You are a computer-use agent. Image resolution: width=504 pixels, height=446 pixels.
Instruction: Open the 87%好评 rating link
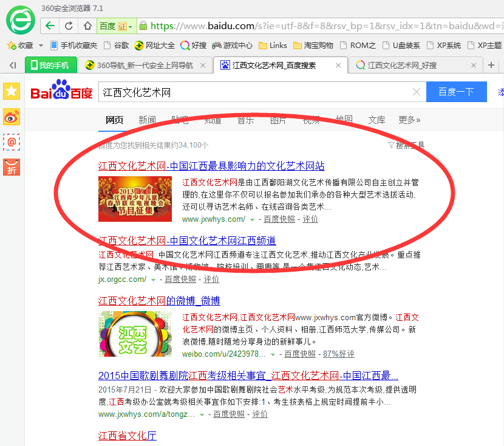tap(338, 354)
